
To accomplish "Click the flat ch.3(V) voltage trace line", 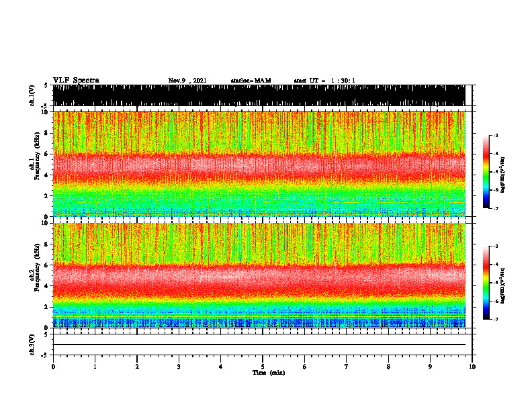I will (259, 345).
